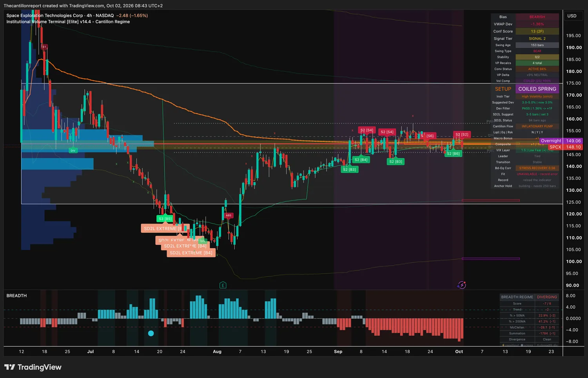The height and width of the screenshot is (378, 588).
Task: Click the red S1 marker near the top
Action: (44, 47)
